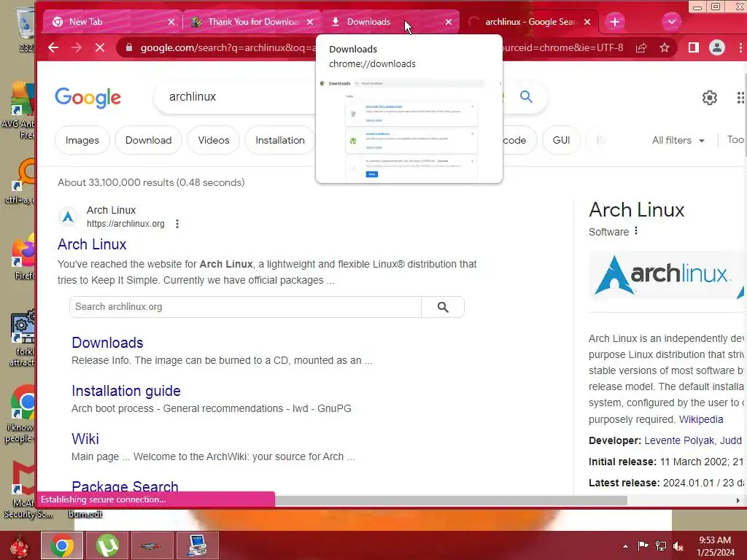The image size is (747, 560).
Task: Click the AVG Antivirus Free desktop icon
Action: click(19, 111)
